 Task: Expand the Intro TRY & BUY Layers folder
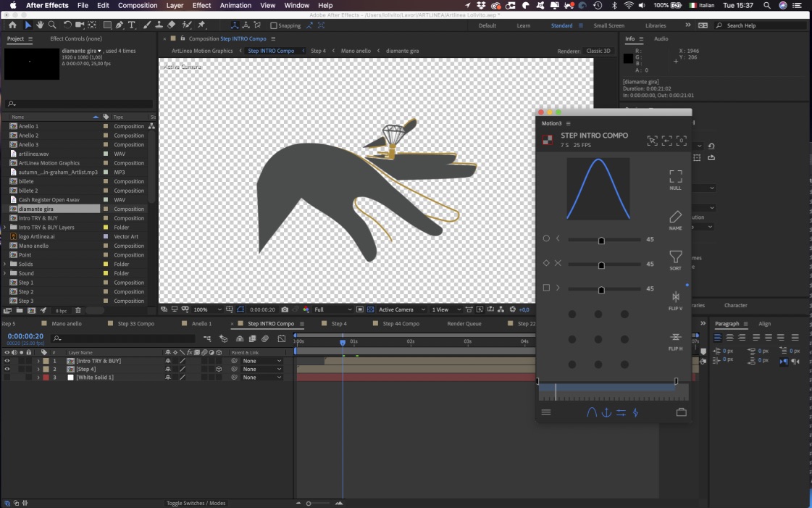4,228
